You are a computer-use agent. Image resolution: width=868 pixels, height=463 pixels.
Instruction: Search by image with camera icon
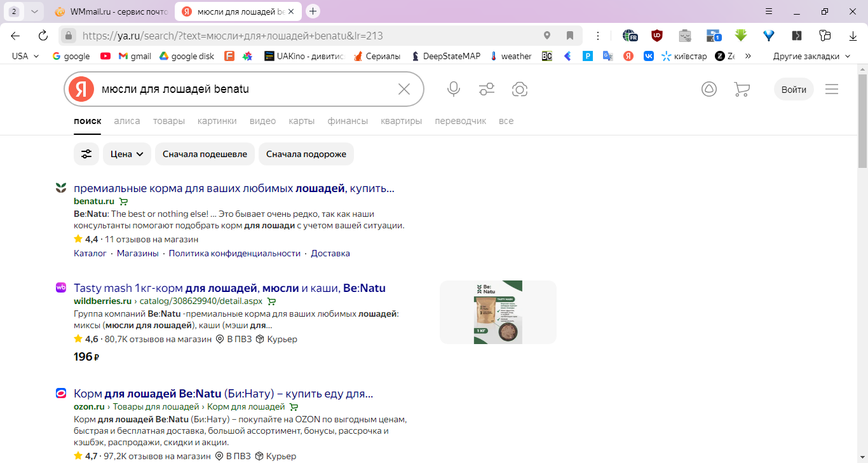tap(520, 89)
